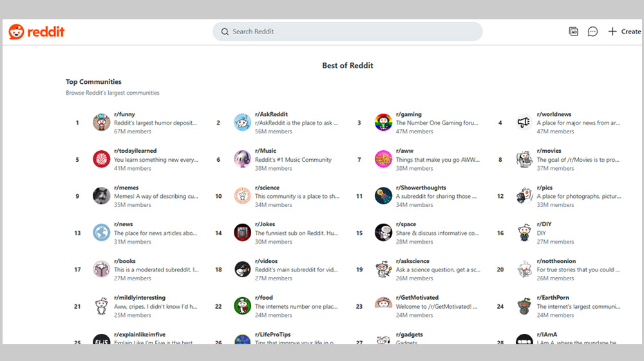644x361 pixels.
Task: Click the Reddit logo in the header
Action: 37,32
